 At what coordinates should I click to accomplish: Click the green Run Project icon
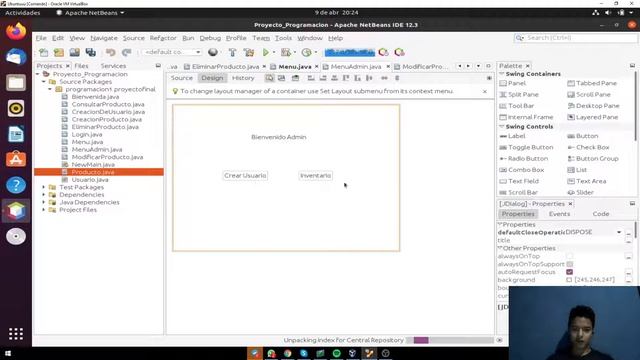click(x=266, y=52)
